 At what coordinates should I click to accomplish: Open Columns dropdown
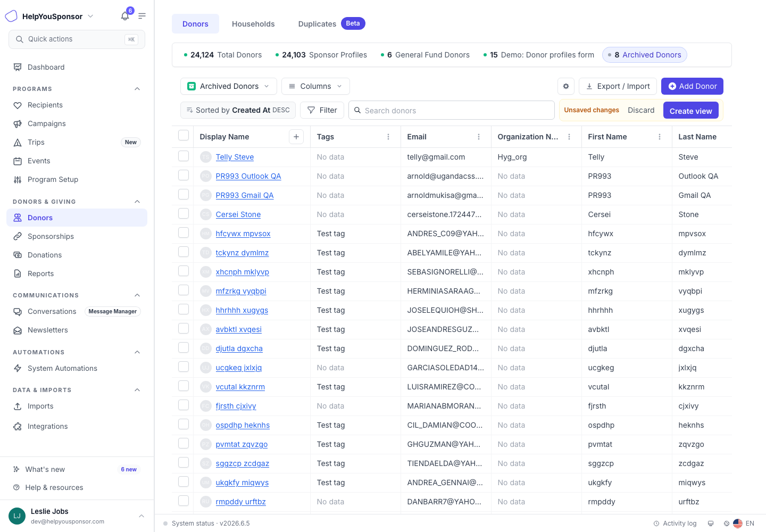[315, 86]
